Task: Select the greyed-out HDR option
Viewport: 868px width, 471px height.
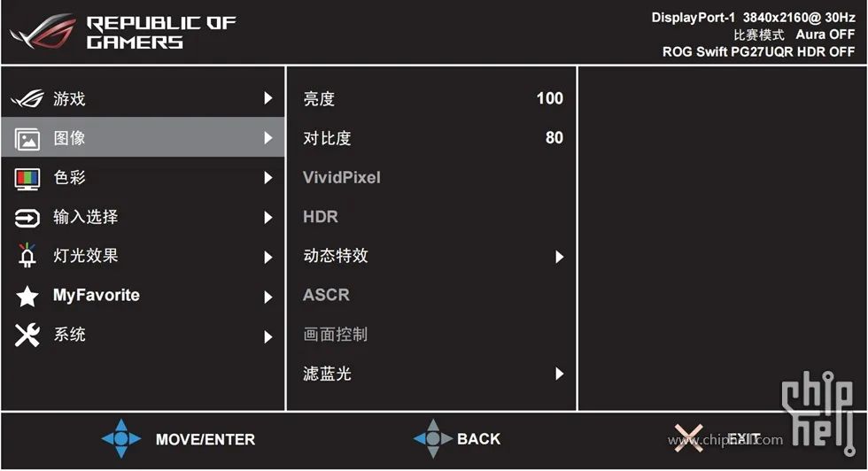Action: (x=321, y=217)
